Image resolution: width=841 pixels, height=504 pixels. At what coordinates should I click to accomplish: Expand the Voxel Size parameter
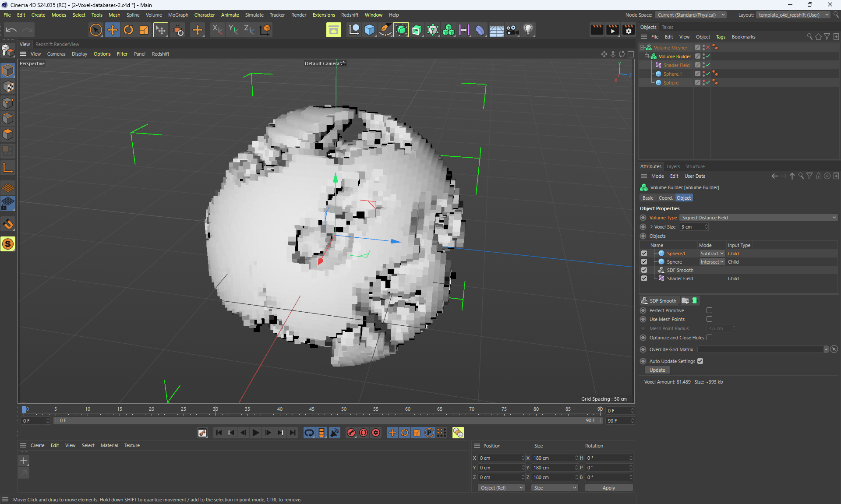coord(651,227)
